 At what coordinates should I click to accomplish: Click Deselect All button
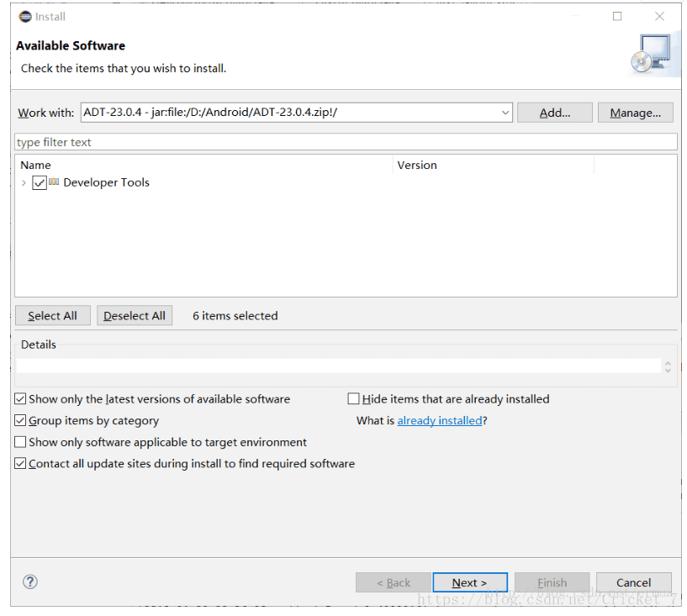pos(135,316)
